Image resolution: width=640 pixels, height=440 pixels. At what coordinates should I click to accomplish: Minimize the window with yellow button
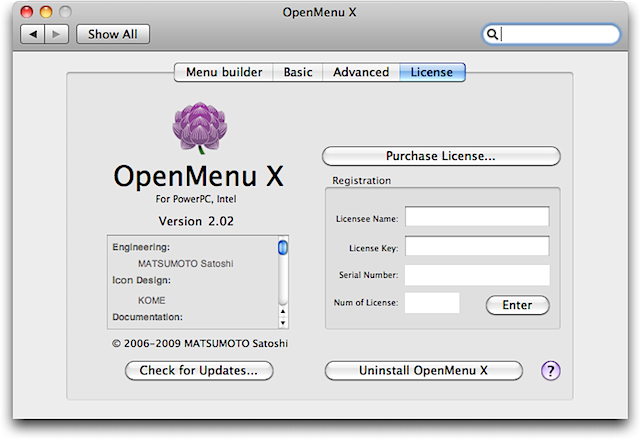pos(46,12)
